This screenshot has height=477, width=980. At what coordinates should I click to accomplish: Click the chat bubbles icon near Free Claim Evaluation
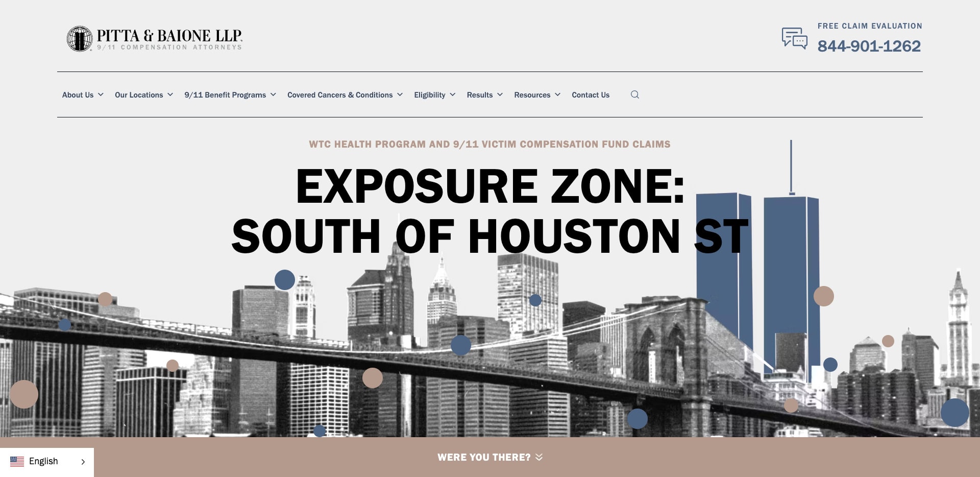(794, 38)
